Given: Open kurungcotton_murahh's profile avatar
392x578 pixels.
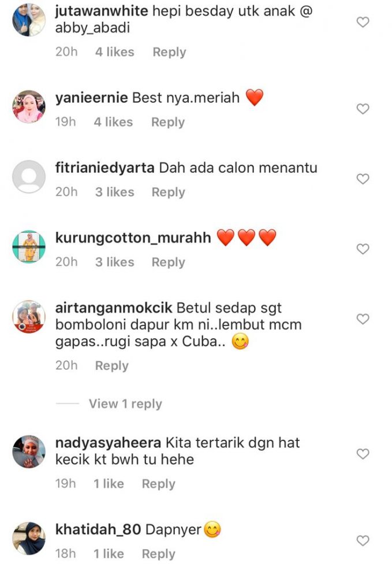Looking at the screenshot, I should tap(29, 247).
